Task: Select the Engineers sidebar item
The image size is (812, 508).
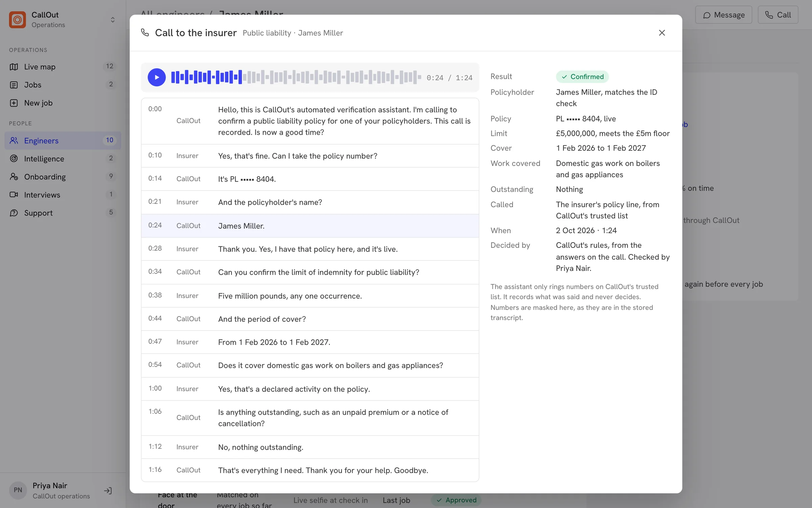Action: tap(63, 141)
